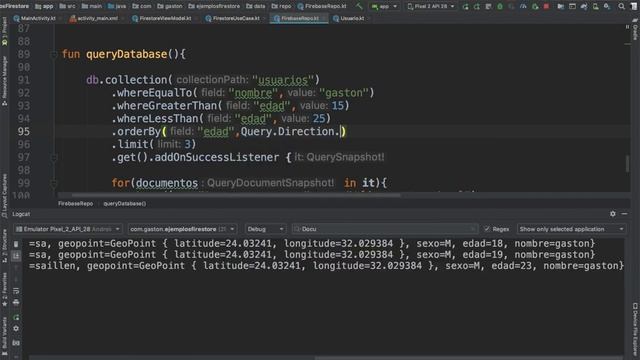Open the Favorites sidebar tab

pyautogui.click(x=4, y=290)
